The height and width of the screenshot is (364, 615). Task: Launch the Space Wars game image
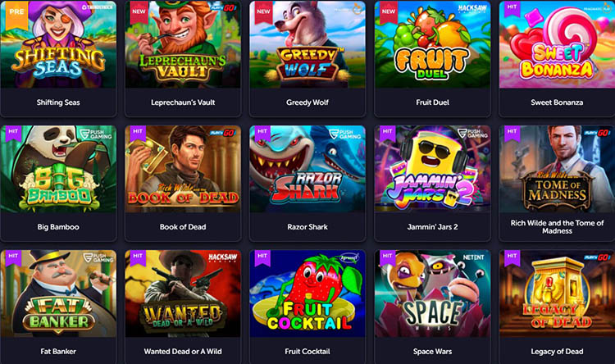tap(432, 293)
